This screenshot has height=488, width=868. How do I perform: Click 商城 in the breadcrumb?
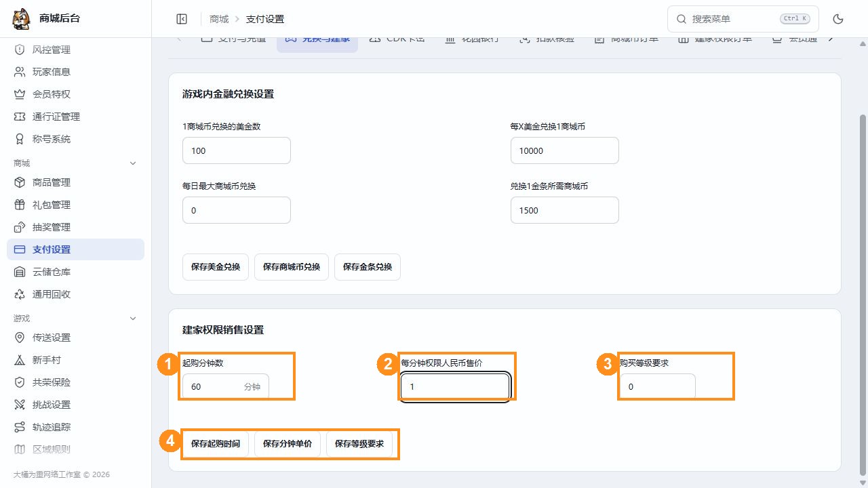(219, 19)
